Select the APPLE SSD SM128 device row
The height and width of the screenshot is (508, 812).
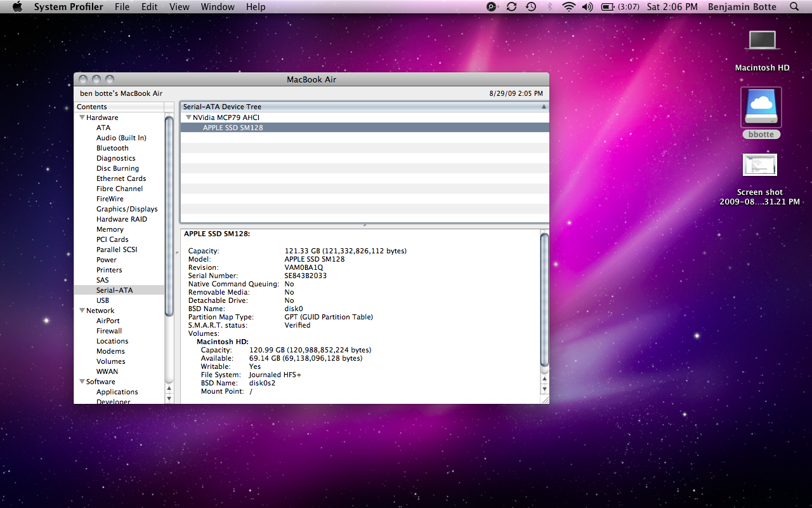(365, 128)
